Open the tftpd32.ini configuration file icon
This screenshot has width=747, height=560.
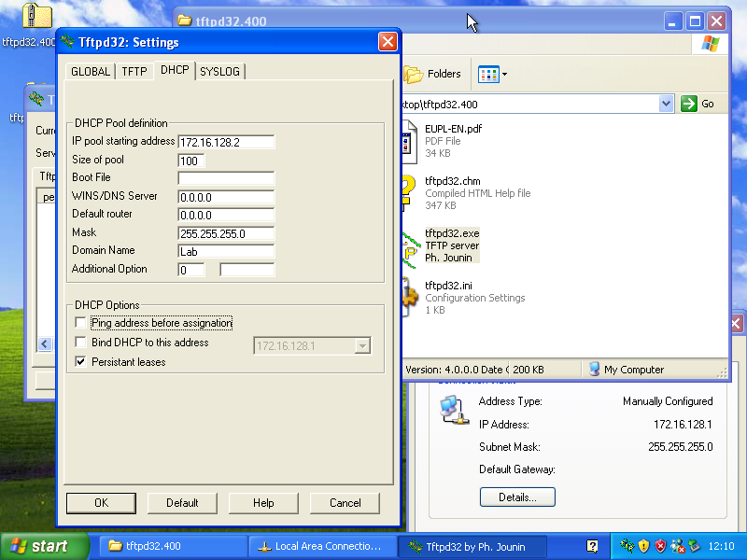coord(409,297)
